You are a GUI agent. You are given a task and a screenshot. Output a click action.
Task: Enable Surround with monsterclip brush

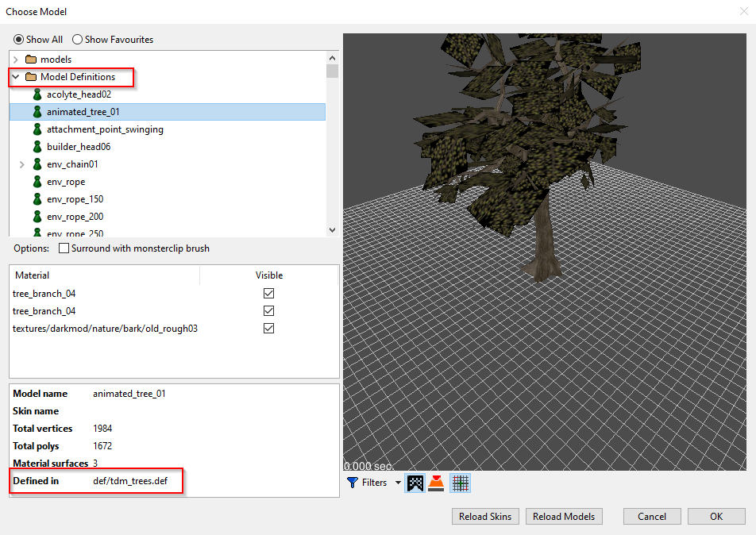[x=64, y=248]
